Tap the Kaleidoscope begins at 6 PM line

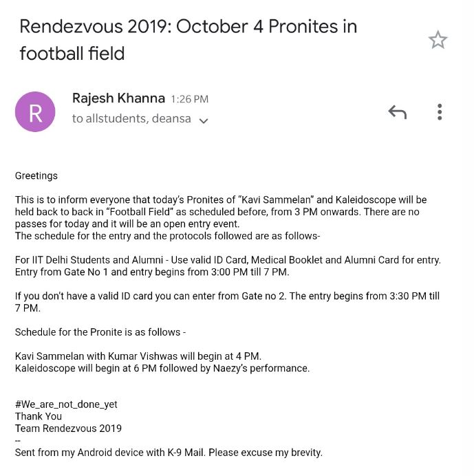(x=162, y=368)
